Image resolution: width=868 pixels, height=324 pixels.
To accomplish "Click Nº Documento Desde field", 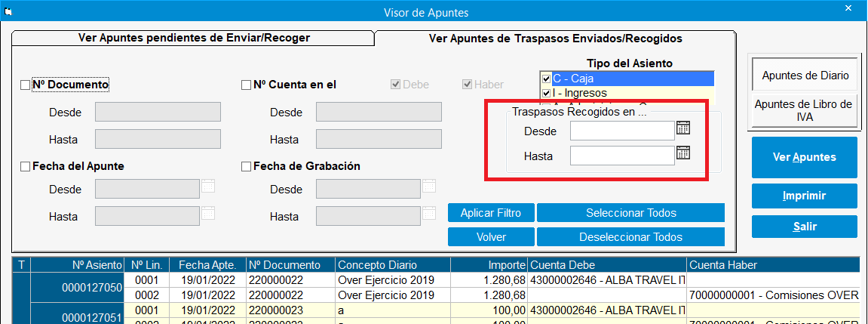I will pyautogui.click(x=158, y=112).
